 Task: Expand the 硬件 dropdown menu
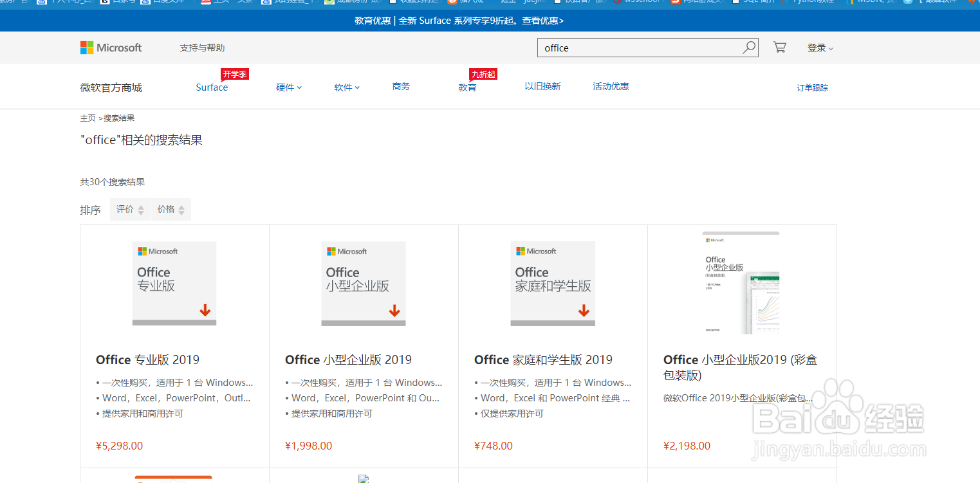(x=289, y=87)
